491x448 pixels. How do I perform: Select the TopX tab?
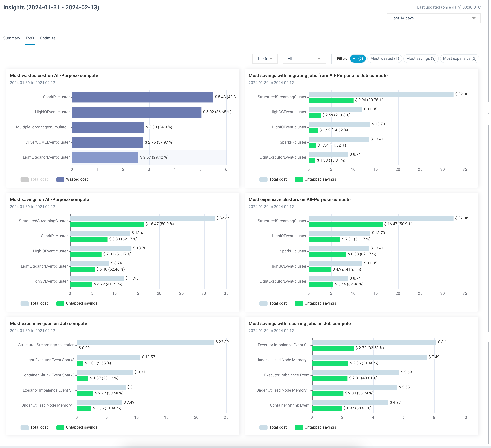(x=30, y=38)
